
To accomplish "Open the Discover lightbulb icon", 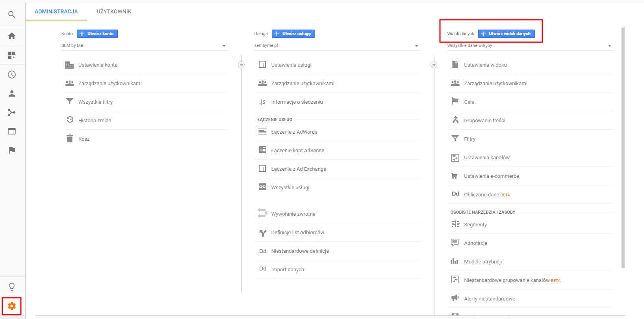I will (12, 286).
